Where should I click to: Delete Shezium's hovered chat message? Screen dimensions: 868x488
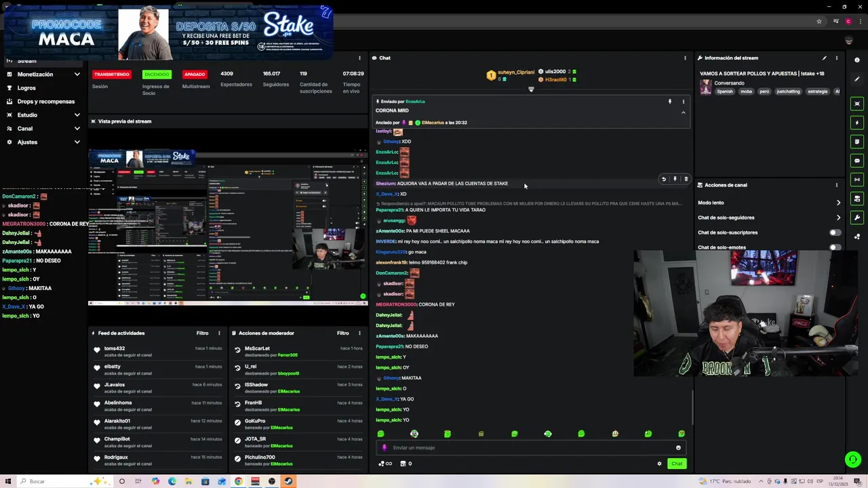pos(686,180)
